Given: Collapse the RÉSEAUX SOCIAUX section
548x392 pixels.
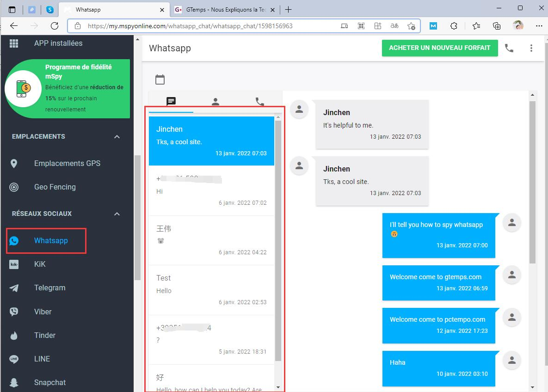Looking at the screenshot, I should click(x=117, y=214).
